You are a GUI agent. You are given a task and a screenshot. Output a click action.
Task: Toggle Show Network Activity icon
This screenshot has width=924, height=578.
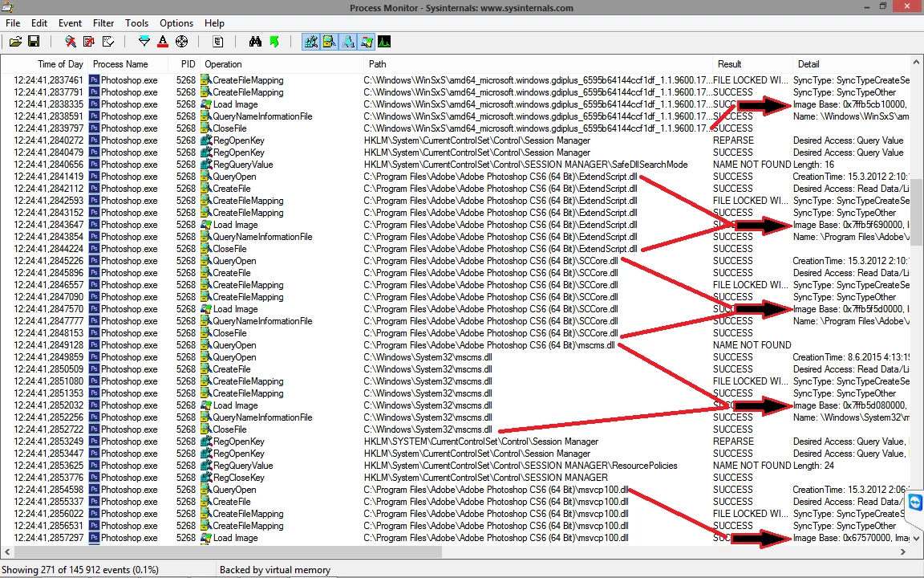[x=347, y=41]
